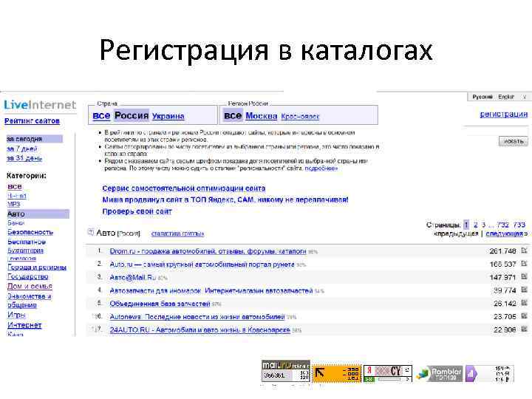
Task: Click the mail.ru rating counter badge
Action: click(x=286, y=371)
